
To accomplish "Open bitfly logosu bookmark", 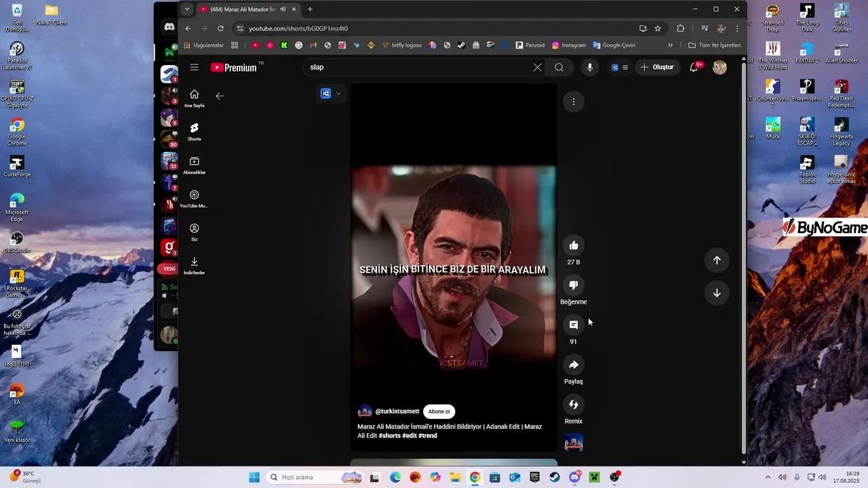I will tap(402, 45).
